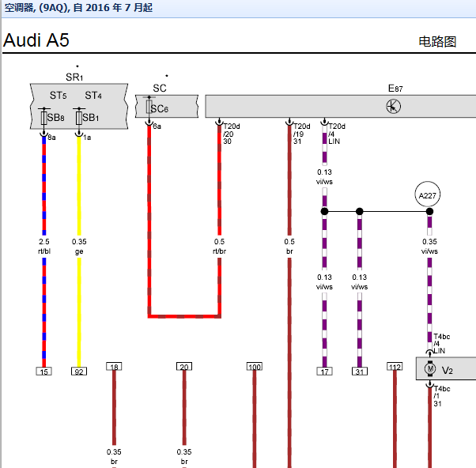
Task: Click the 2.5 rt/bl wire label
Action: point(44,247)
